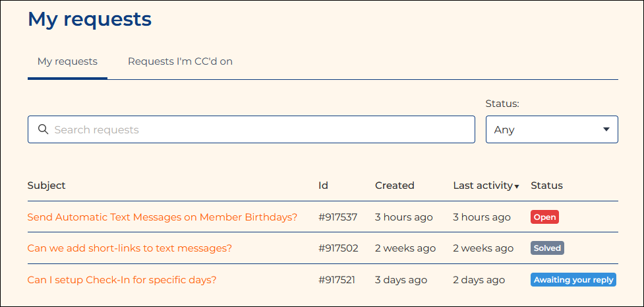Sort requests by Last activity column
644x307 pixels.
click(482, 186)
